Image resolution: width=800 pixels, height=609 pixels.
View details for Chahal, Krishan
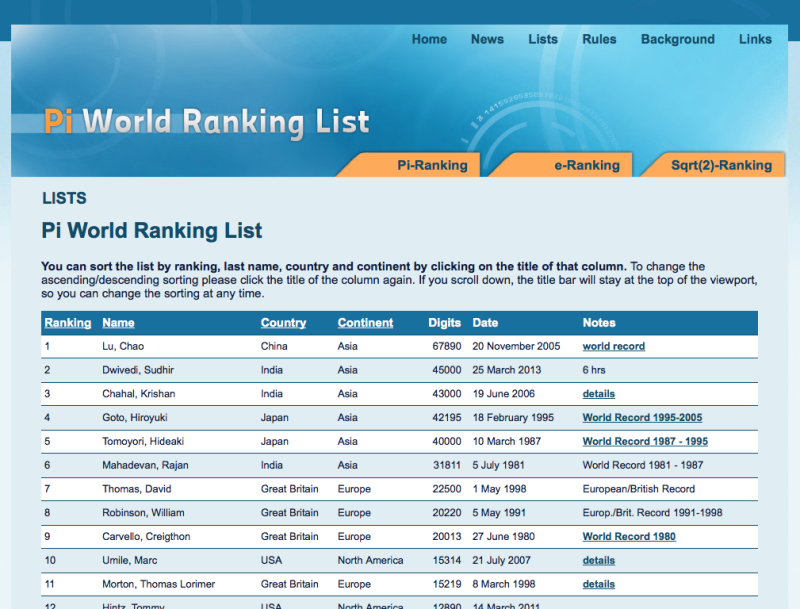[x=598, y=394]
